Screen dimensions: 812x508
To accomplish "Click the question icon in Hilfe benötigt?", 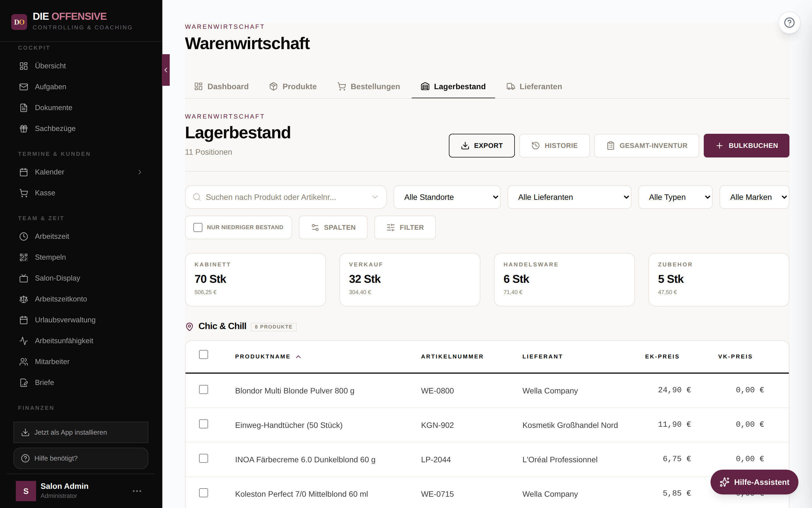I will click(25, 458).
